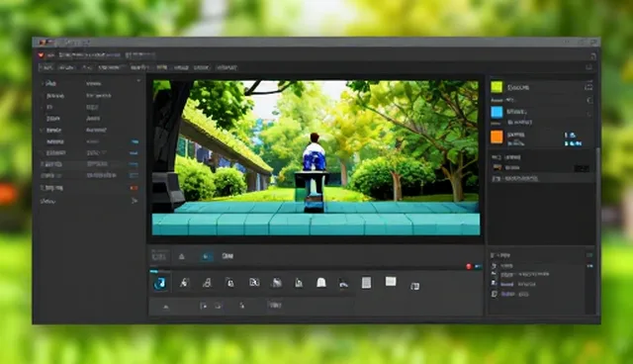
Task: Click the text button beside the blue-highlighted button
Action: pyautogui.click(x=227, y=256)
